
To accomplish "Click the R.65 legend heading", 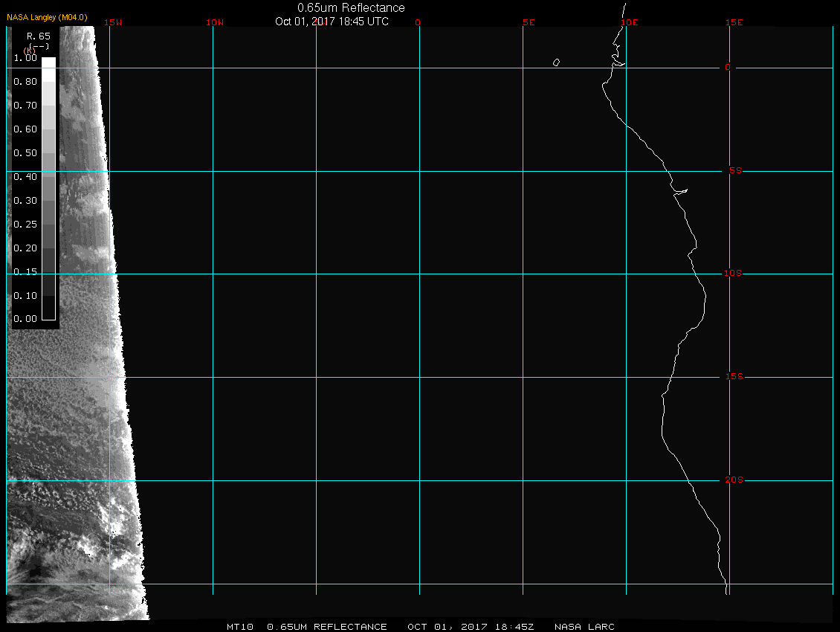I will pos(38,36).
